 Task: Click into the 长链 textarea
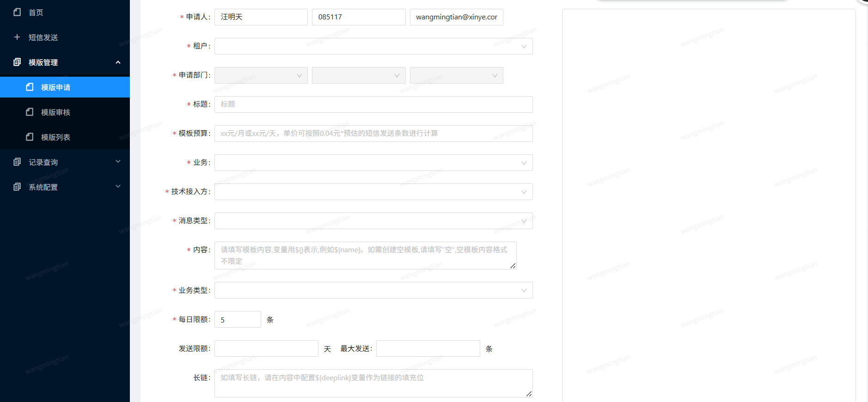coord(373,383)
